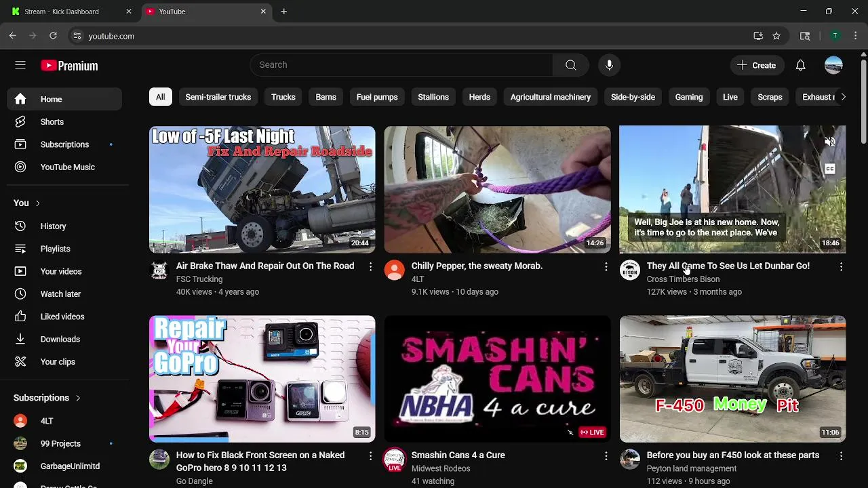Select the Stallions filter chip
868x488 pixels.
coord(433,97)
